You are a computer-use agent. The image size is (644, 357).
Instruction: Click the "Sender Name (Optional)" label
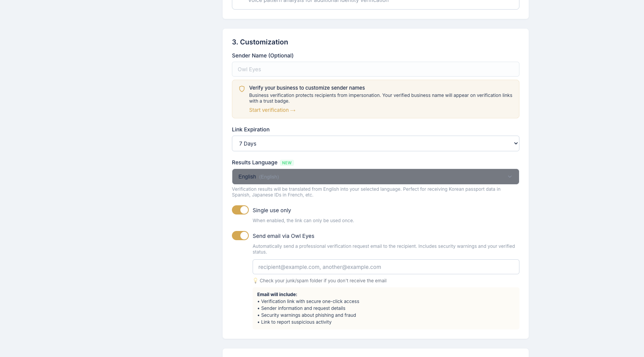[263, 56]
